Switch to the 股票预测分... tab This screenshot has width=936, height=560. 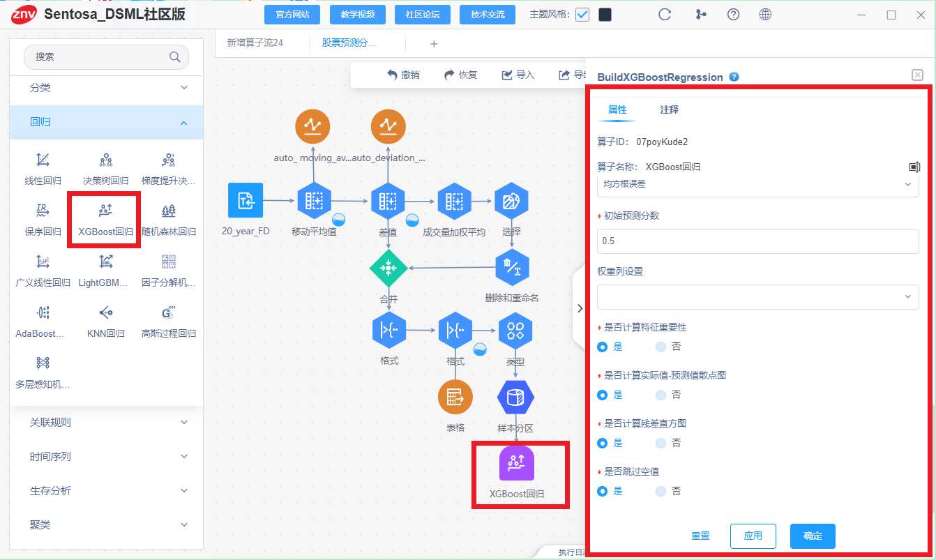coord(349,43)
